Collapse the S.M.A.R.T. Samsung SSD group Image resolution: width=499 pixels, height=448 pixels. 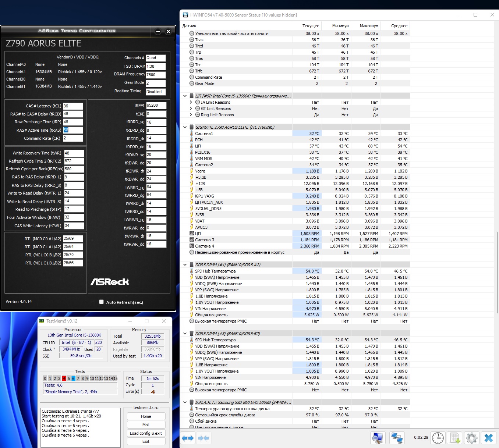(x=185, y=402)
